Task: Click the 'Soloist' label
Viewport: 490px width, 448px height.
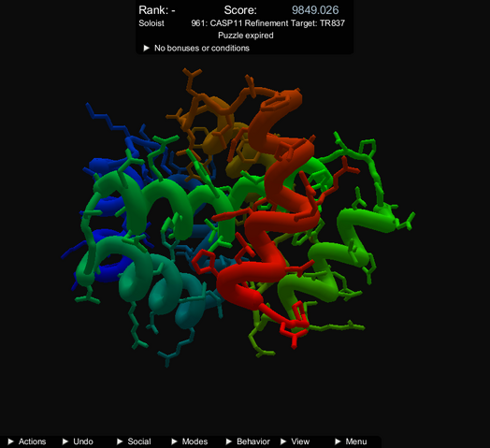Action: (151, 23)
